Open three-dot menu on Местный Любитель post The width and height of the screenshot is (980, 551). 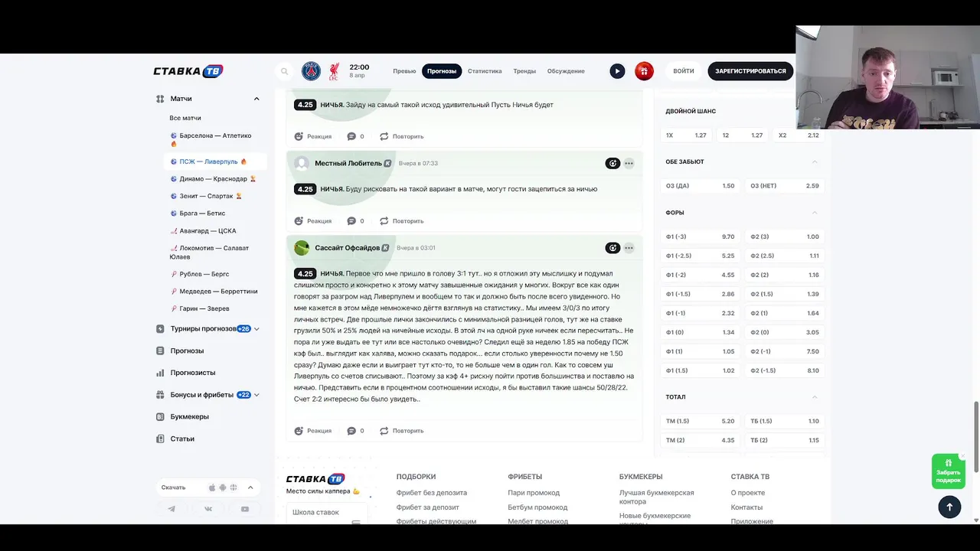pos(629,163)
